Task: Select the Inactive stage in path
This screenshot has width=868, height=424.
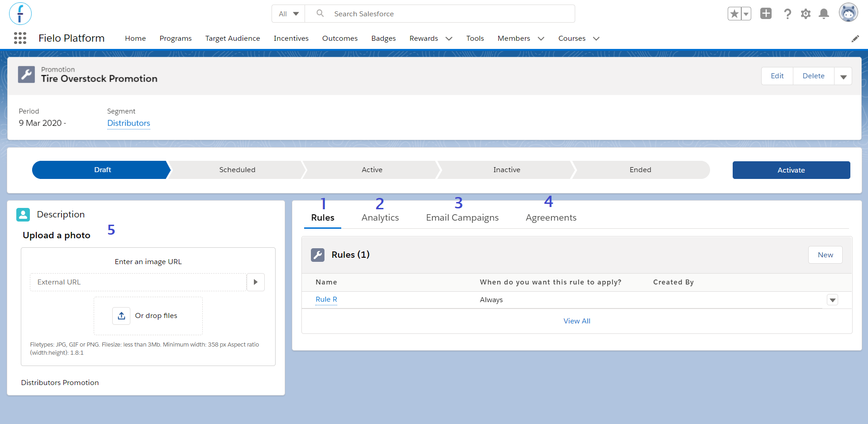Action: (506, 170)
